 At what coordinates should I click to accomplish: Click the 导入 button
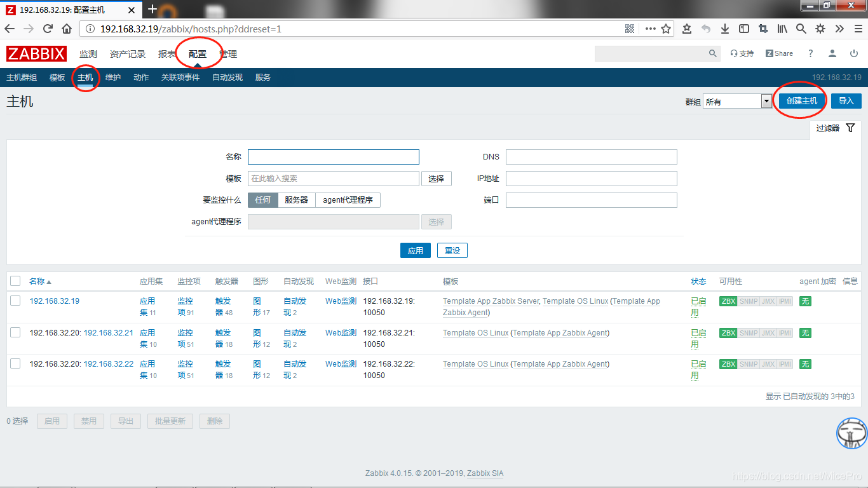tap(846, 101)
